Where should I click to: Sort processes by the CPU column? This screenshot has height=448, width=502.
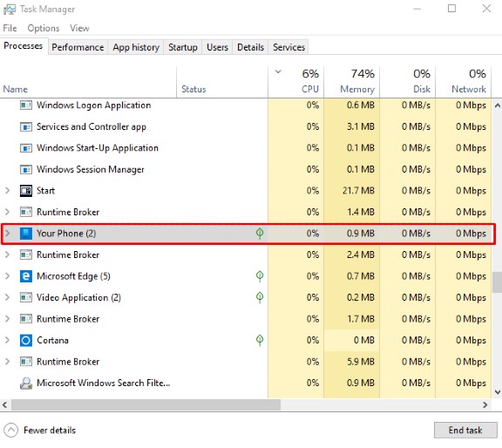pos(295,82)
